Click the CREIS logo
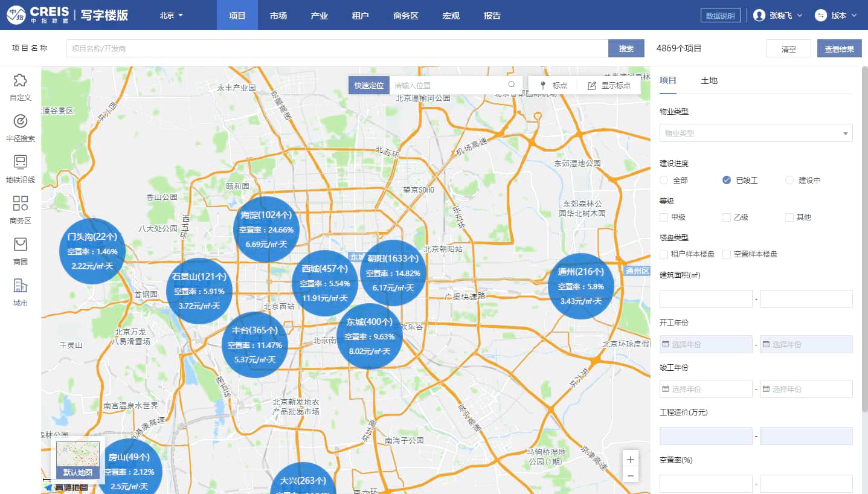 [37, 14]
